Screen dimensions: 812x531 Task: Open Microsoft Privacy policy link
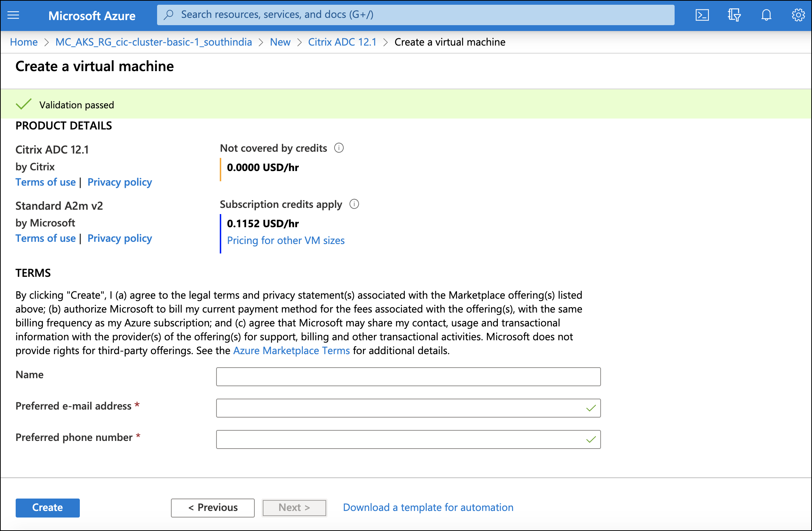click(120, 238)
